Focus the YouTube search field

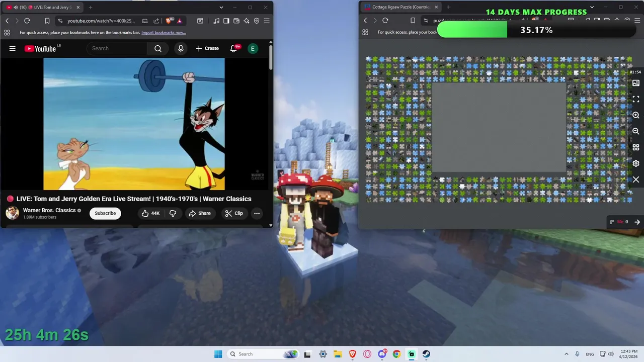coord(117,48)
